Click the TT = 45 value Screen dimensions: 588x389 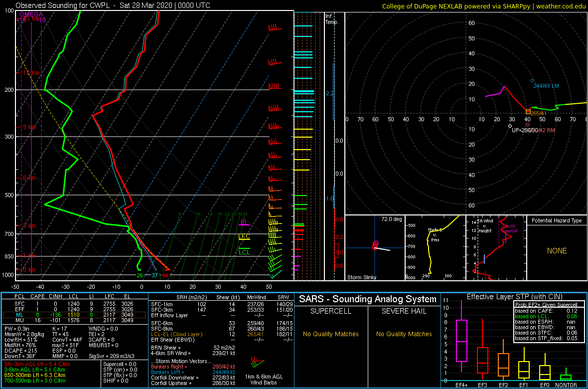click(x=60, y=334)
